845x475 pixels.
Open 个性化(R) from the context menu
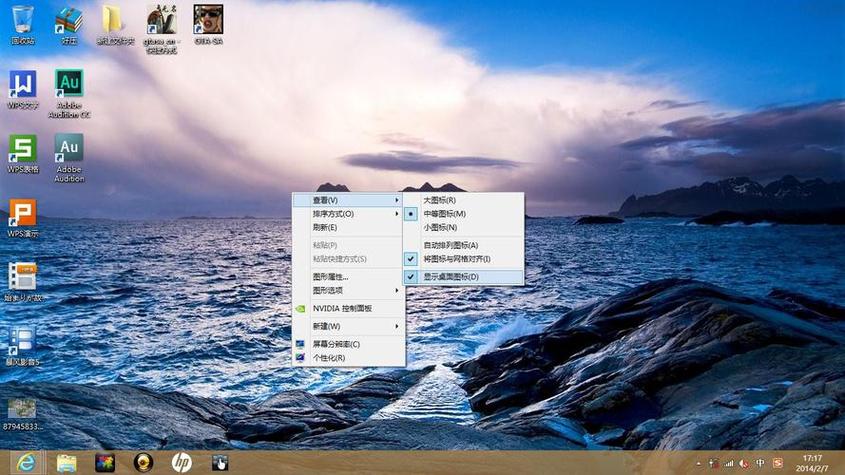329,357
